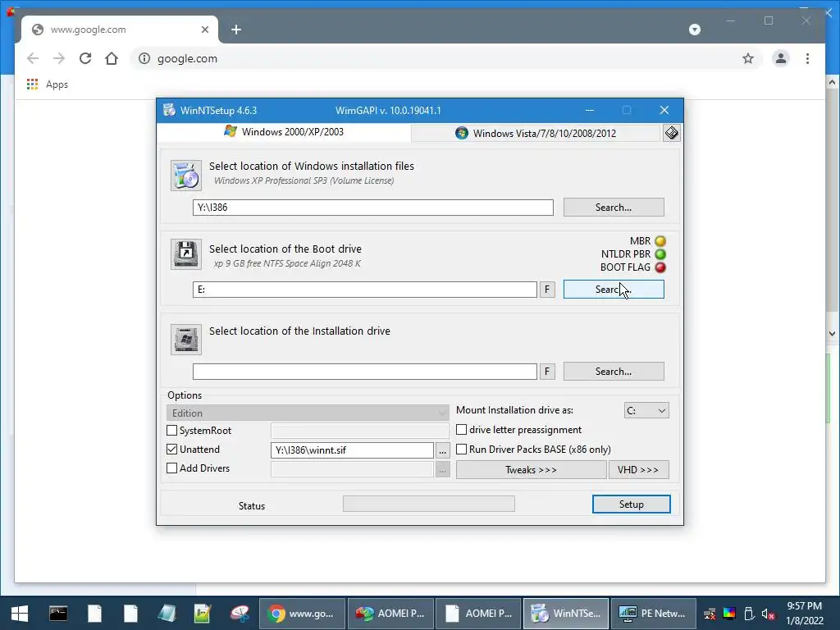
Task: Click the F button next to Boot drive
Action: (x=547, y=290)
